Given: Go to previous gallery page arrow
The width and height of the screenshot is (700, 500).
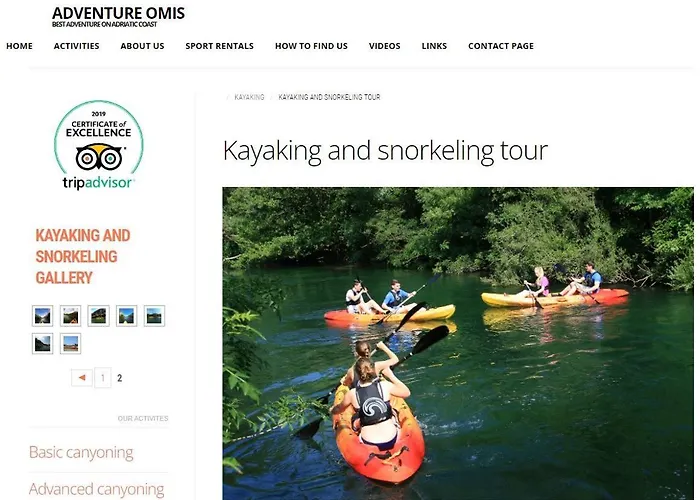Looking at the screenshot, I should 82,378.
